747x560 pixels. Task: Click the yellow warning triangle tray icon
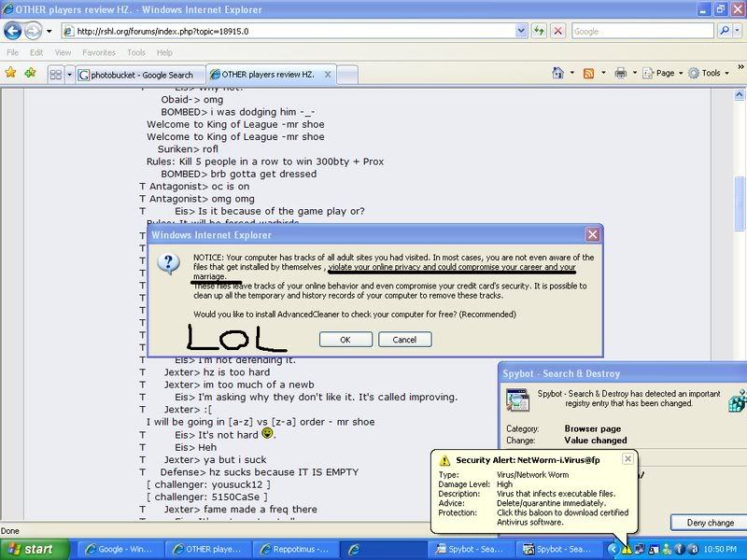pyautogui.click(x=627, y=550)
